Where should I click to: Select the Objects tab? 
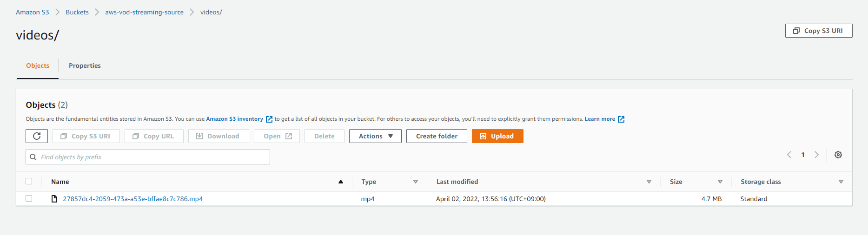click(x=38, y=65)
